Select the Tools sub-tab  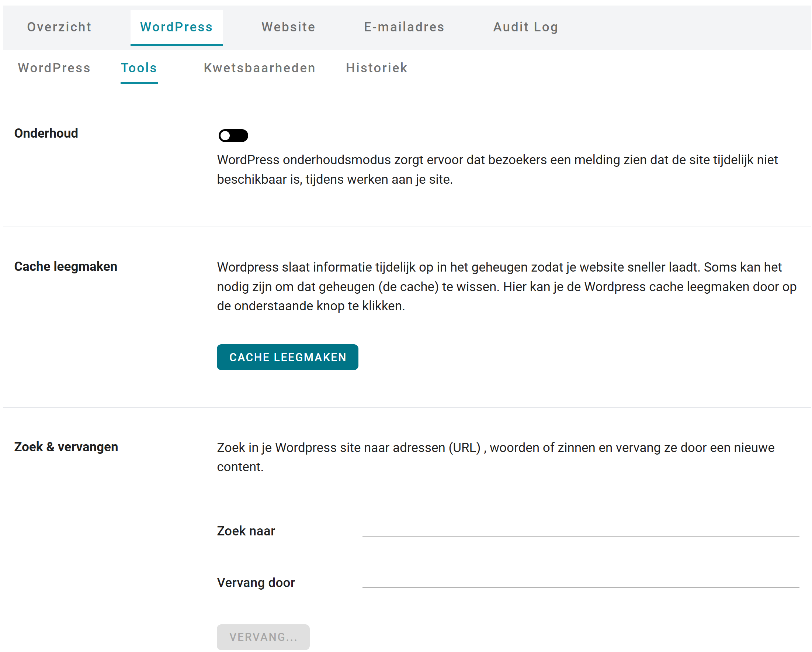click(139, 68)
